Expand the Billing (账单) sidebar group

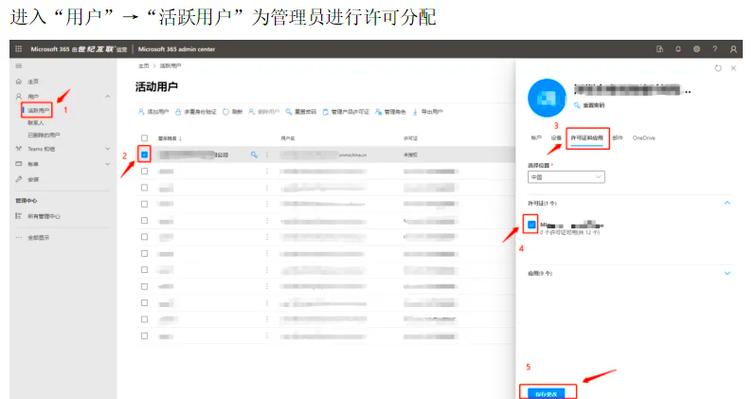pos(108,164)
